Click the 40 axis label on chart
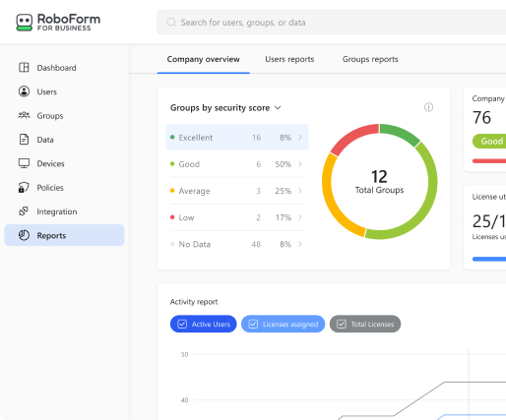The width and height of the screenshot is (506, 420). coord(184,400)
